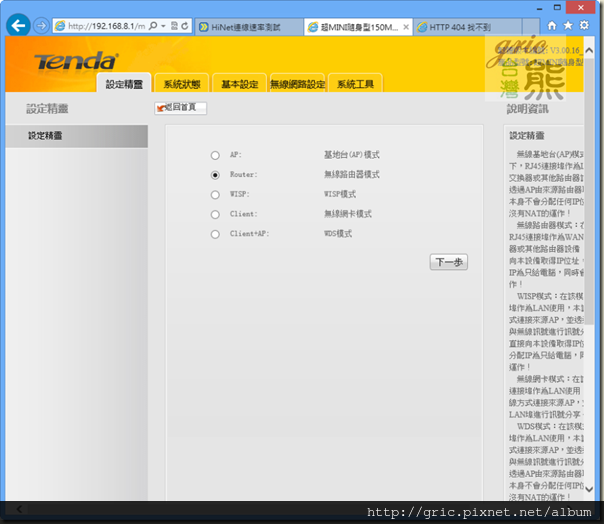Screen dimensions: 604x524
Task: Click the address bar URL field
Action: click(x=106, y=26)
